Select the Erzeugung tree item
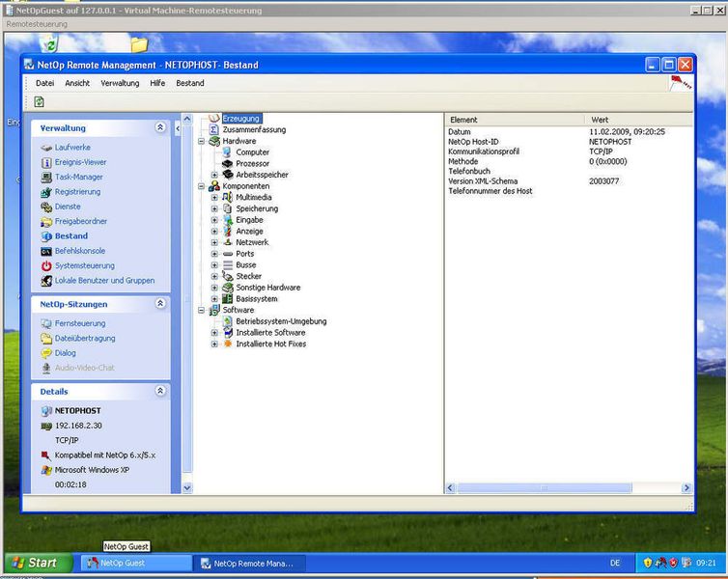This screenshot has height=579, width=728. 241,119
